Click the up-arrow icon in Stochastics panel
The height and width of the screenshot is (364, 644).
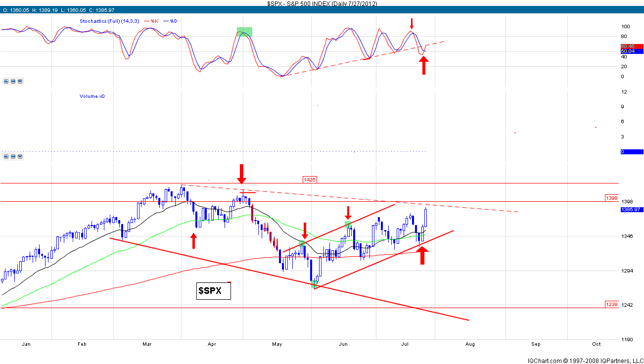click(6, 82)
